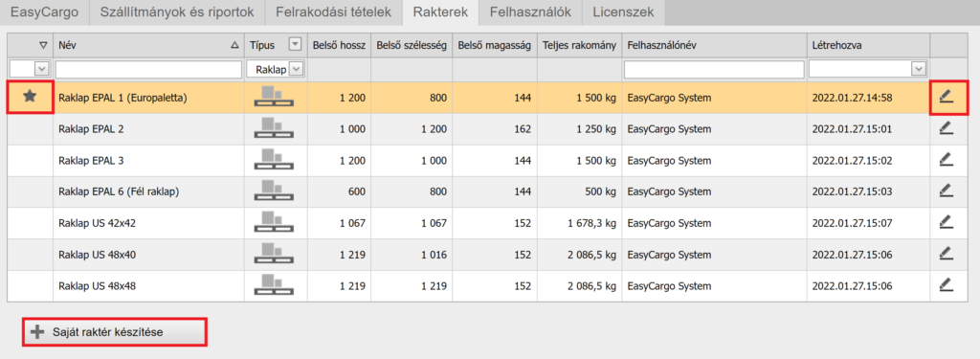
Task: Click pallet type icon for Raklap US 42x42
Action: pyautogui.click(x=274, y=222)
